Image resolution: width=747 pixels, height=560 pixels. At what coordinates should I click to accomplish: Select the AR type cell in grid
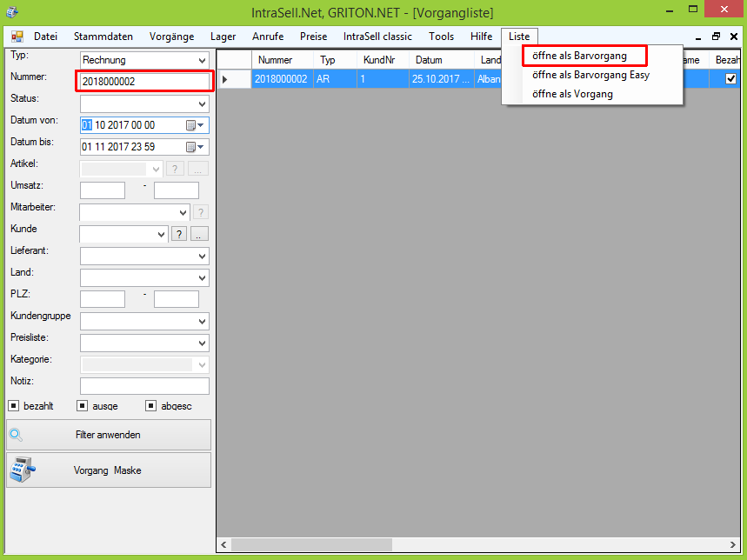336,79
